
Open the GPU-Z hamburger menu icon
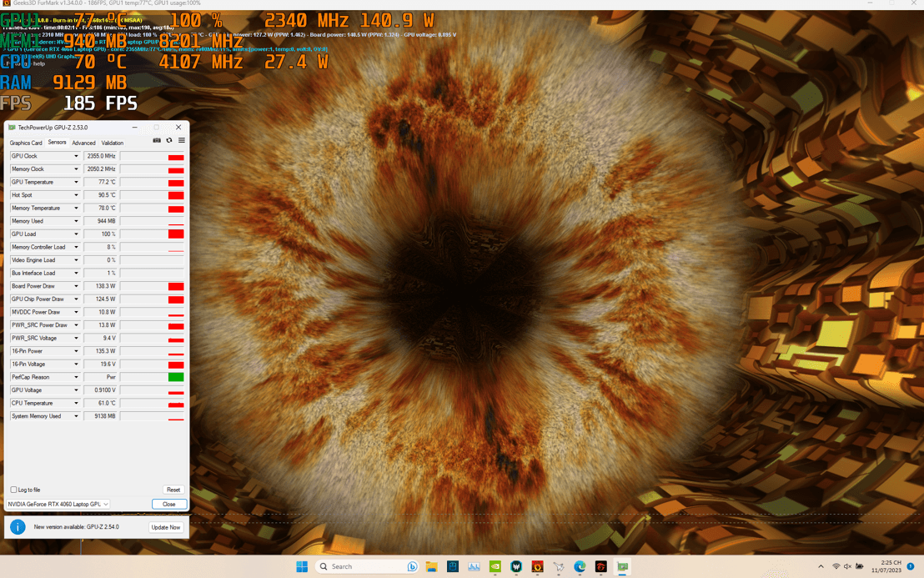tap(182, 140)
